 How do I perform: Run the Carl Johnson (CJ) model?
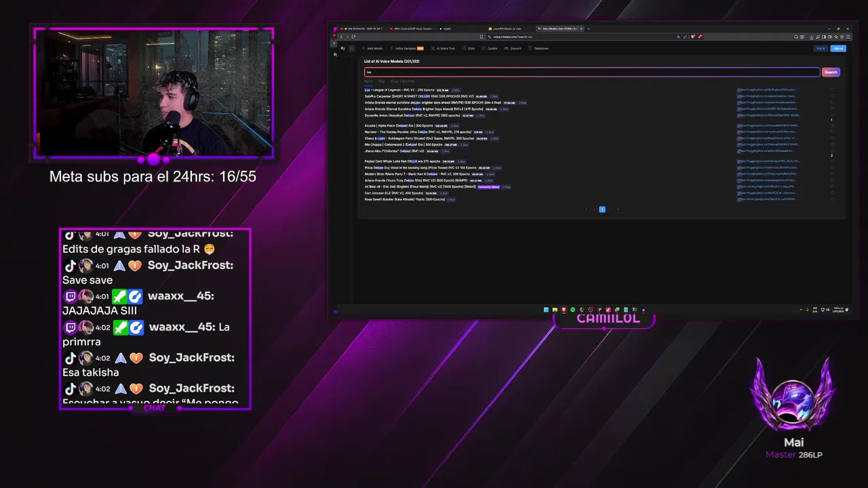pyautogui.click(x=443, y=193)
